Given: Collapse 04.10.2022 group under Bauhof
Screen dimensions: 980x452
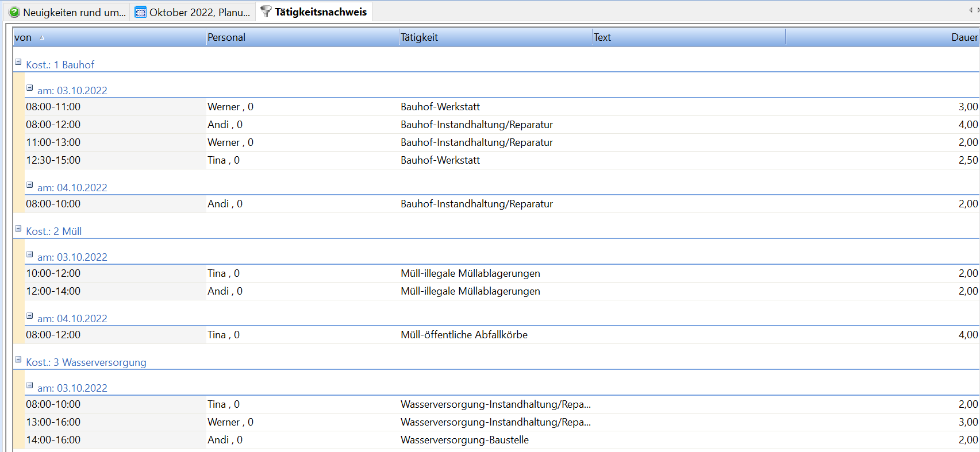Looking at the screenshot, I should click(30, 185).
